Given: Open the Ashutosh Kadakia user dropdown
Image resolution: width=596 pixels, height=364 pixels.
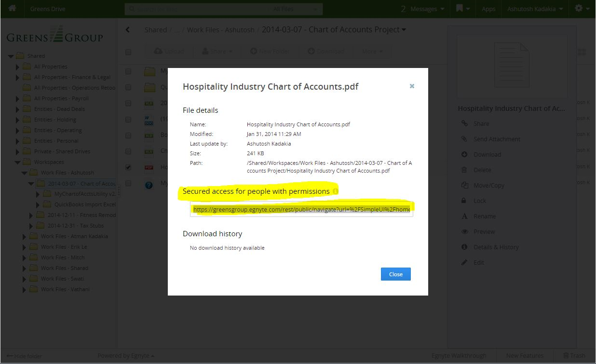Looking at the screenshot, I should point(534,9).
